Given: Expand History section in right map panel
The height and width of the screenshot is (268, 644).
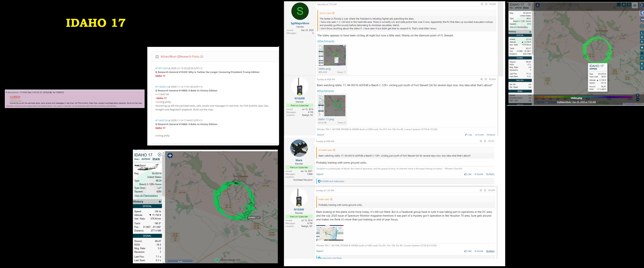Looking at the screenshot, I should pyautogui.click(x=530, y=32).
